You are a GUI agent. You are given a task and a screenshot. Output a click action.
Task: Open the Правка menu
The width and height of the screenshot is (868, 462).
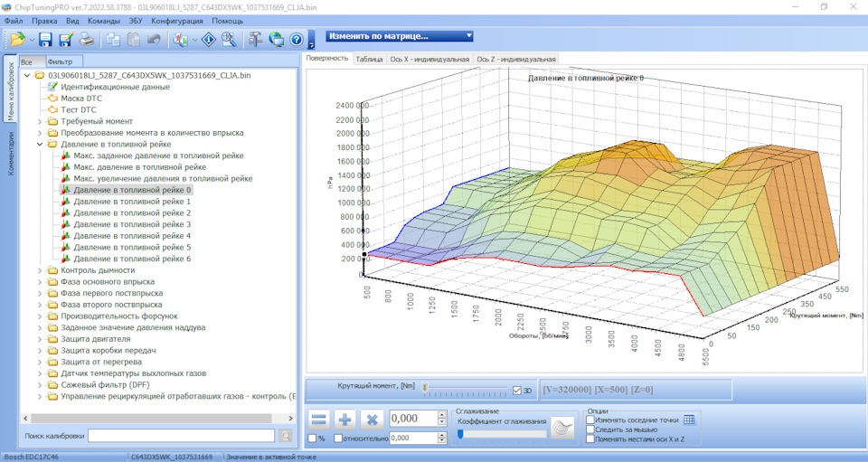44,21
